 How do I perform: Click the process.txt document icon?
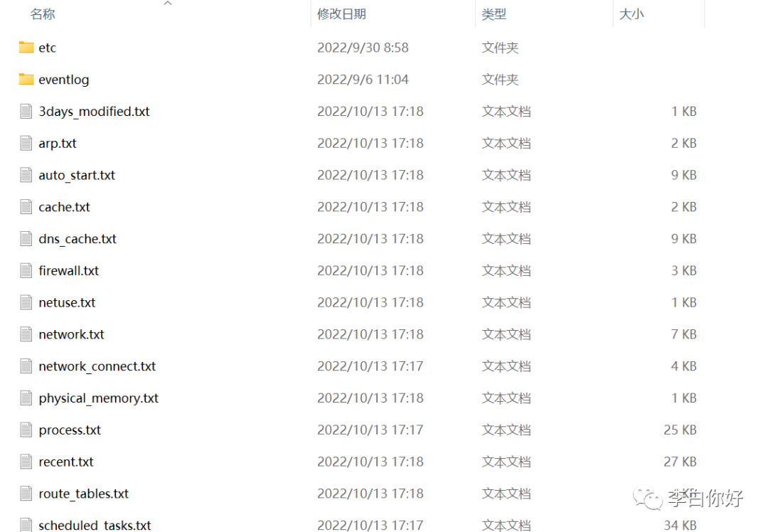pyautogui.click(x=26, y=430)
